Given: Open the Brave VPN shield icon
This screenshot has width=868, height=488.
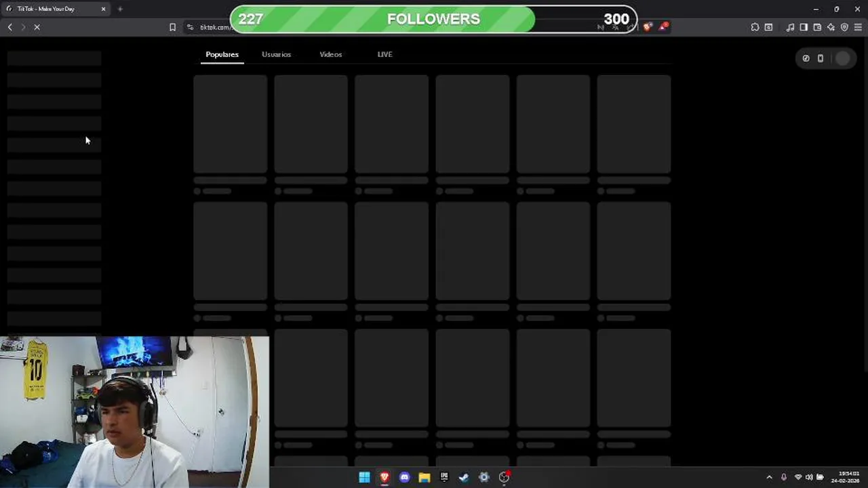Looking at the screenshot, I should coord(844,27).
